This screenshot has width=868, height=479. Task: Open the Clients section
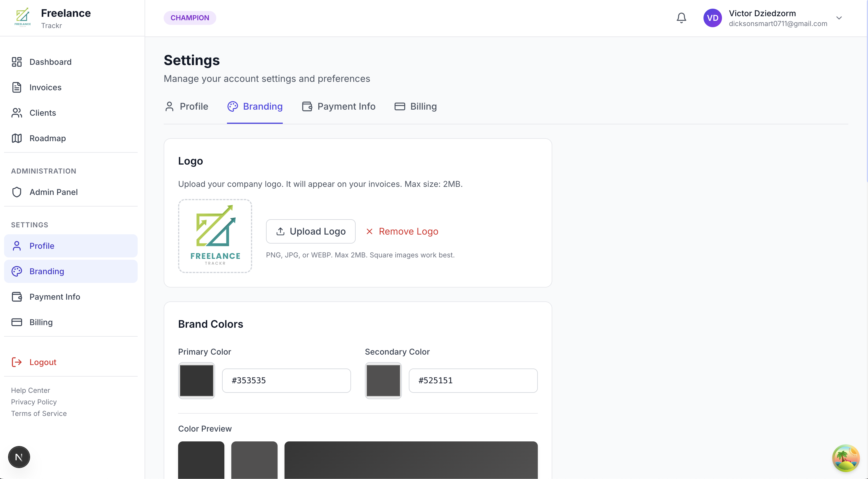point(43,113)
